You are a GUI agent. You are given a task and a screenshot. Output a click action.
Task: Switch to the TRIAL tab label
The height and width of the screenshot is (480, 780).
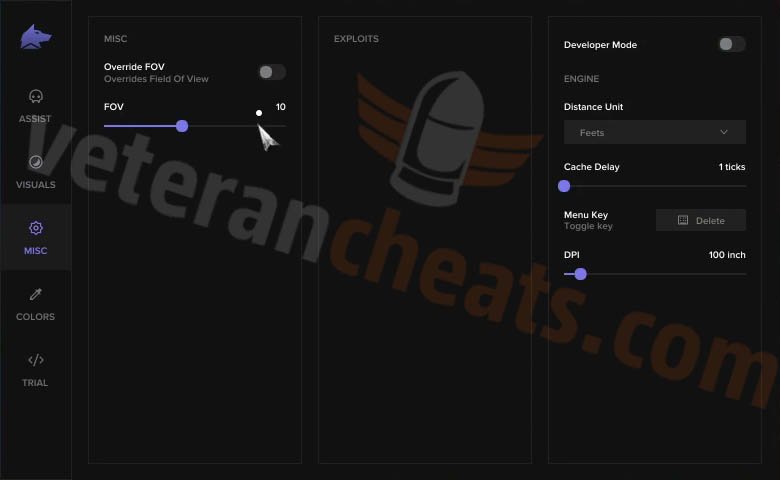point(35,383)
